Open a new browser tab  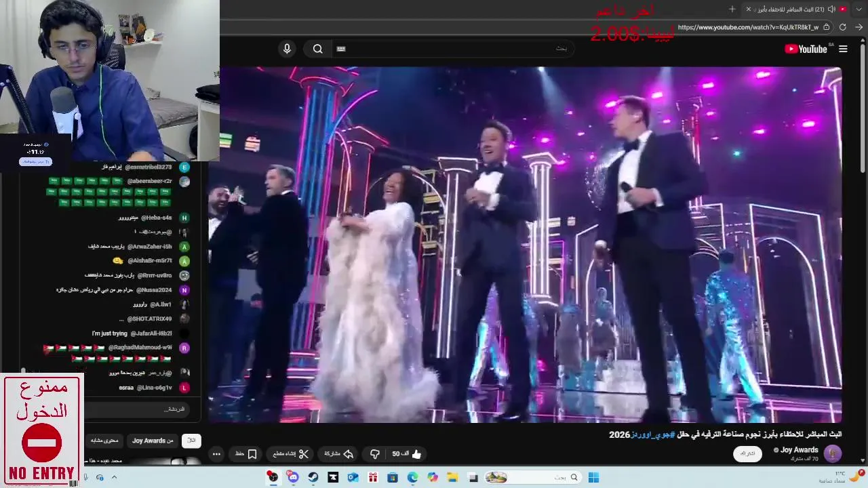(x=732, y=9)
